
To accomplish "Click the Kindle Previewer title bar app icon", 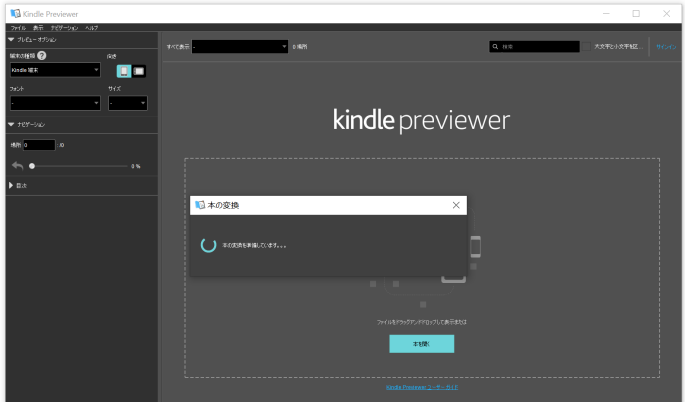I will coord(15,14).
